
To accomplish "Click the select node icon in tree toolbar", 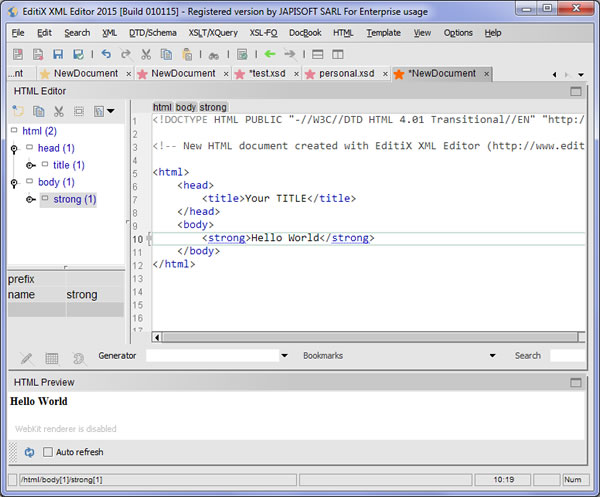I will pos(79,111).
